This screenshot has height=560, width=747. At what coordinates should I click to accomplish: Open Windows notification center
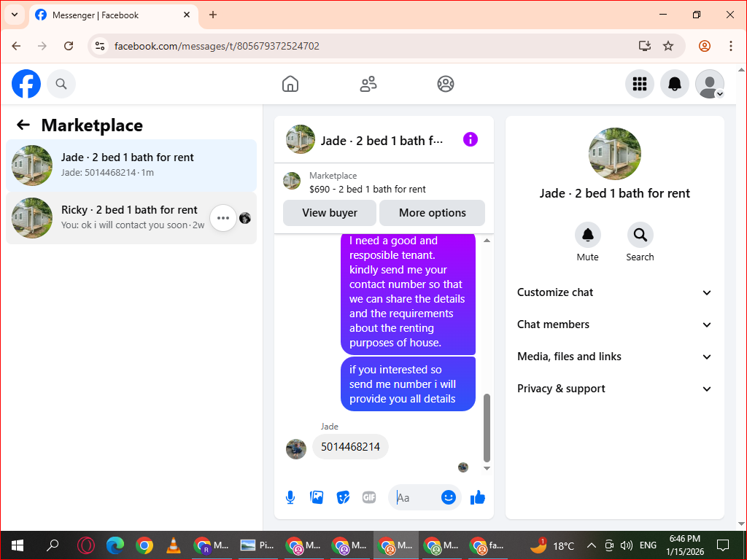723,545
